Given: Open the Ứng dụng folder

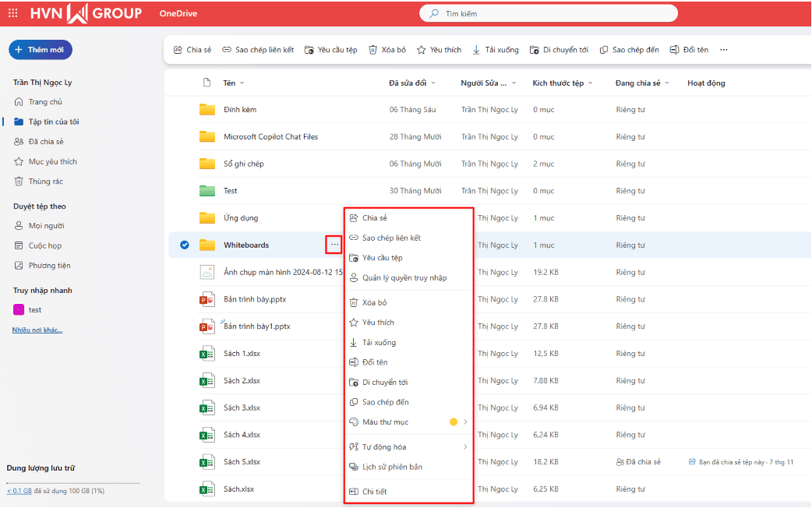Looking at the screenshot, I should [241, 218].
